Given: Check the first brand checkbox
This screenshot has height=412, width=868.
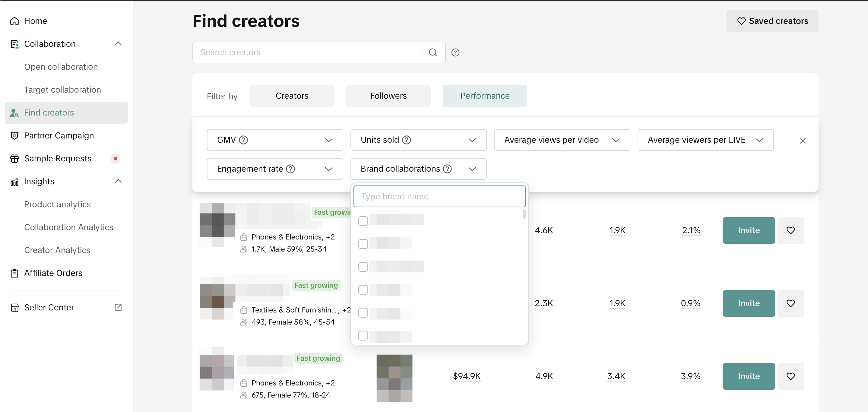Looking at the screenshot, I should 363,221.
